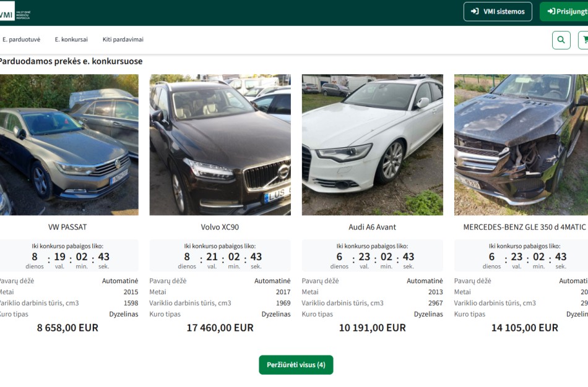Screen dimensions: 588x387
Task: Open the VW PASSAT title link
Action: 67,227
